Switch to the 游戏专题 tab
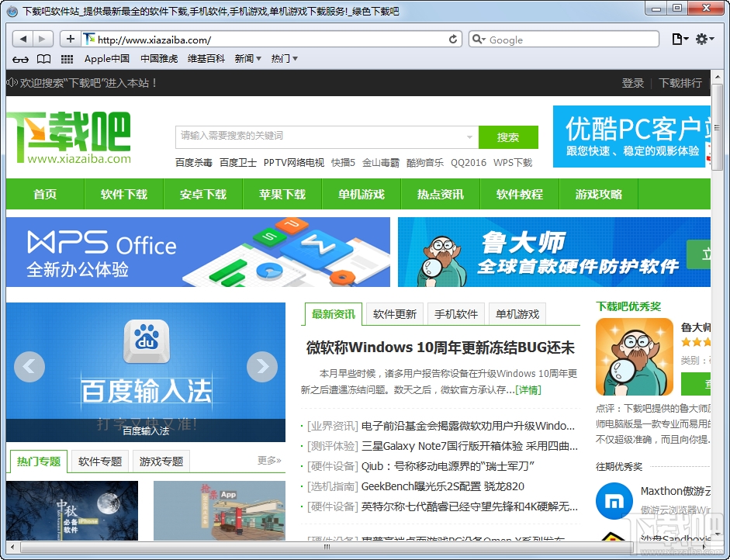This screenshot has width=730, height=560. 161,461
